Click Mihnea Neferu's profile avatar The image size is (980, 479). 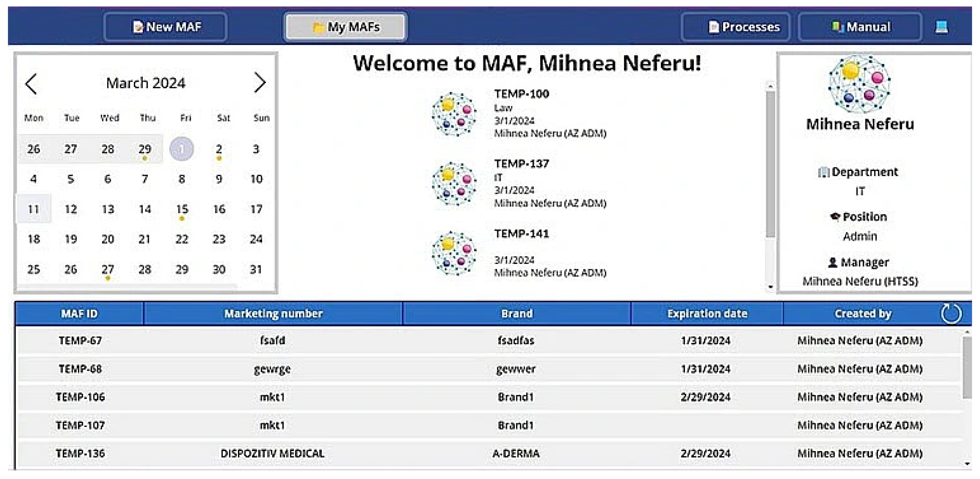859,84
